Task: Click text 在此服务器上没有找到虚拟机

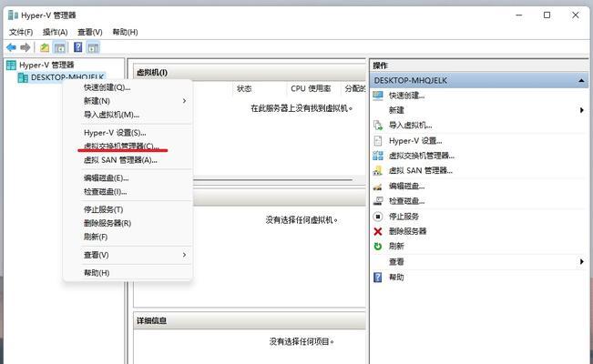Action: 302,108
